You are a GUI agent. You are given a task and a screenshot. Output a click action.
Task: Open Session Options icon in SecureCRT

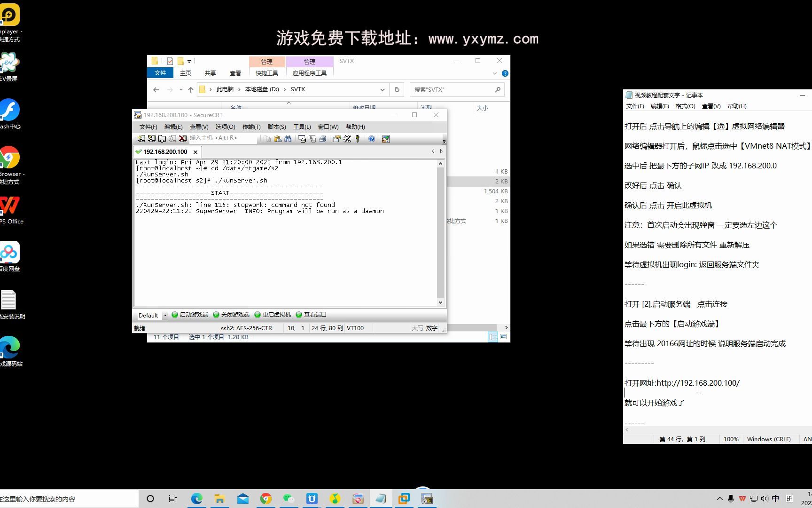(x=336, y=139)
